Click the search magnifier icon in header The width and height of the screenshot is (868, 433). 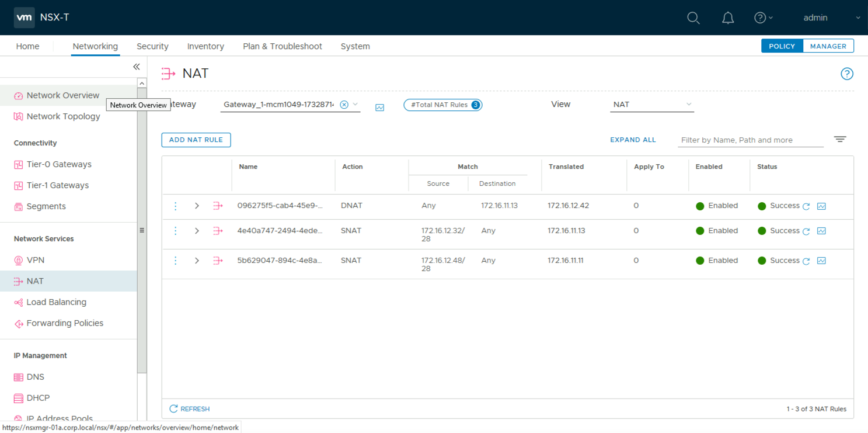693,18
